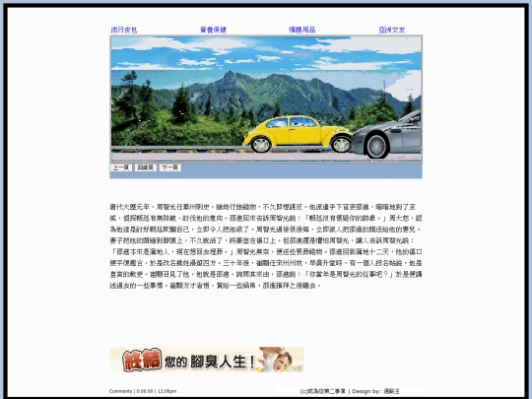532x399 pixels.
Task: Click the Comments text in footer
Action: click(x=120, y=391)
